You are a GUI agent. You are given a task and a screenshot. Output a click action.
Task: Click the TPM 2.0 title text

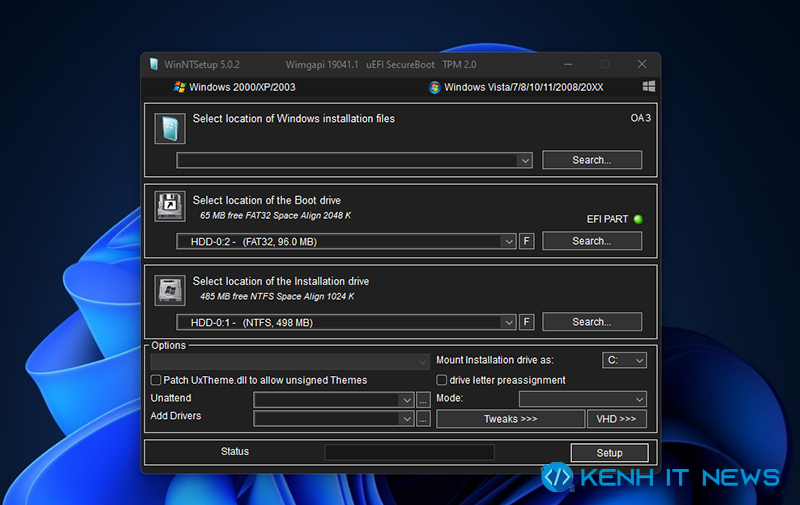pyautogui.click(x=459, y=65)
